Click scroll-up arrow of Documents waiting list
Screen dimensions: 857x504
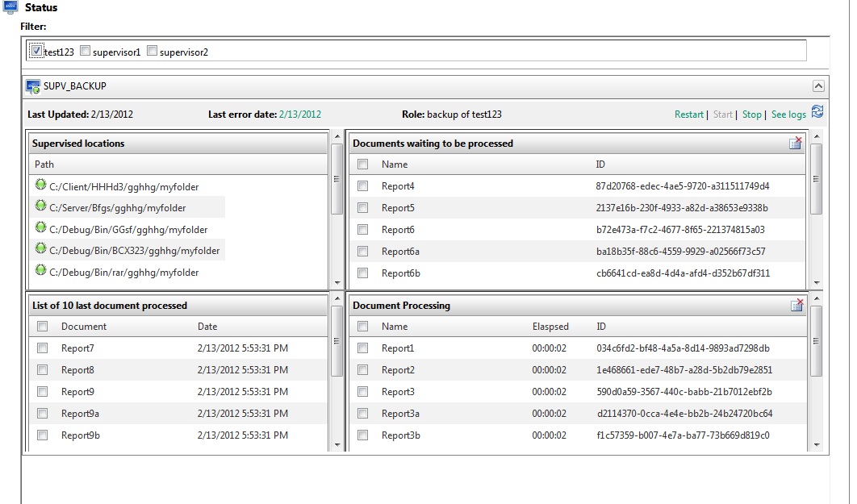(817, 136)
